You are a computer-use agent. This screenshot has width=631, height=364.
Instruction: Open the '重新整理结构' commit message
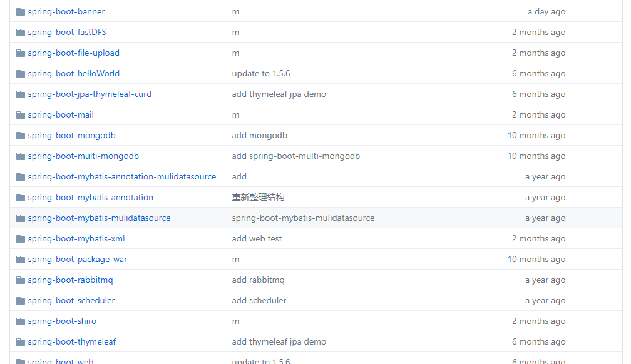point(258,197)
